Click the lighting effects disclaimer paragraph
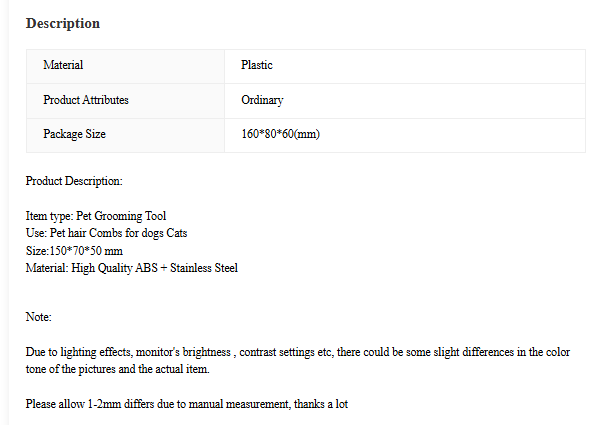 pyautogui.click(x=298, y=361)
